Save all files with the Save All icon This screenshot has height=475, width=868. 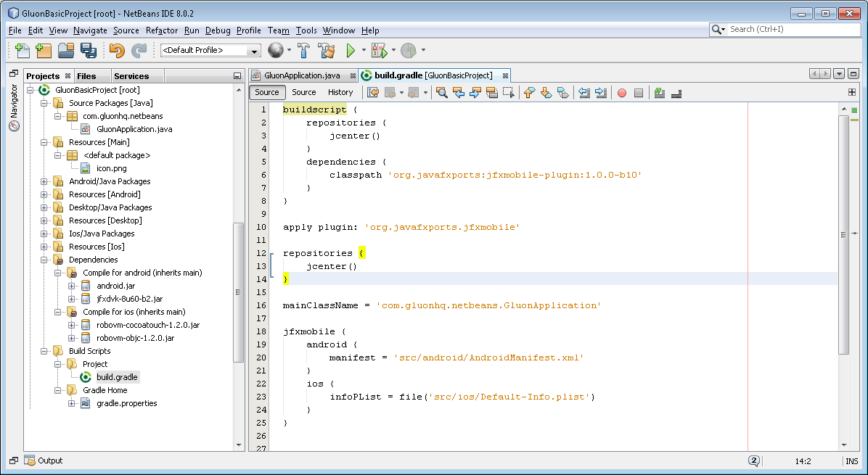coord(89,50)
